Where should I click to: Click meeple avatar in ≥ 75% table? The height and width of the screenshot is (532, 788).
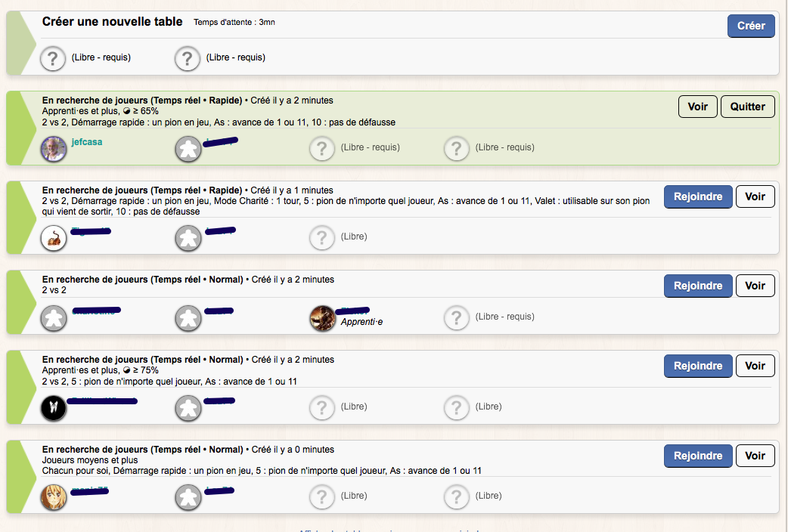188,408
